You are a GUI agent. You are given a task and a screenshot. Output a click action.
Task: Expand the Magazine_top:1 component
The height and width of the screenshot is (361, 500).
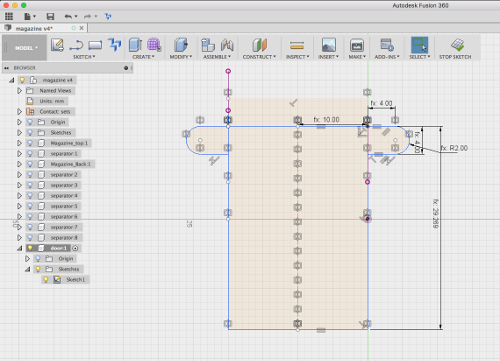pos(19,143)
